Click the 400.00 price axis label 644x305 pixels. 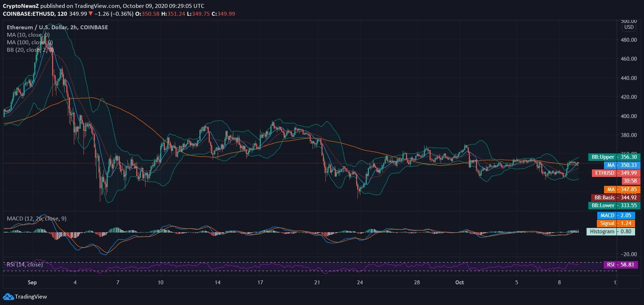click(x=629, y=116)
